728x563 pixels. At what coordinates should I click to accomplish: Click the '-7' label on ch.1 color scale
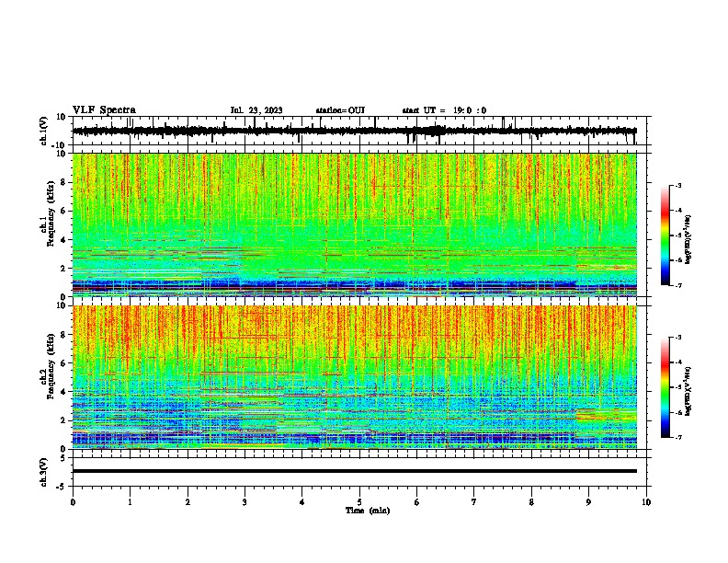(x=678, y=285)
